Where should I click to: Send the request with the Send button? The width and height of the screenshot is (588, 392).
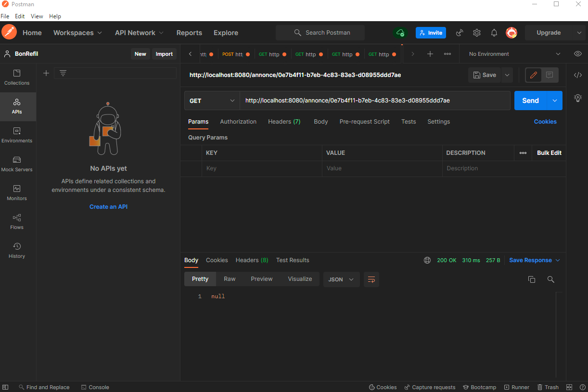[530, 101]
